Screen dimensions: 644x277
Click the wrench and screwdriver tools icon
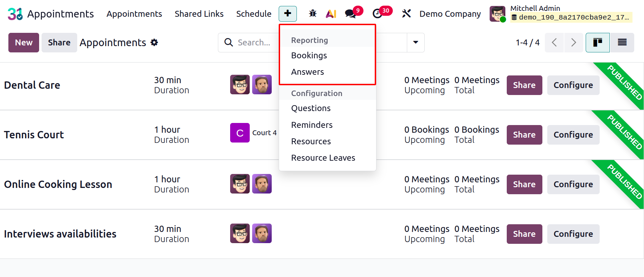(x=406, y=14)
